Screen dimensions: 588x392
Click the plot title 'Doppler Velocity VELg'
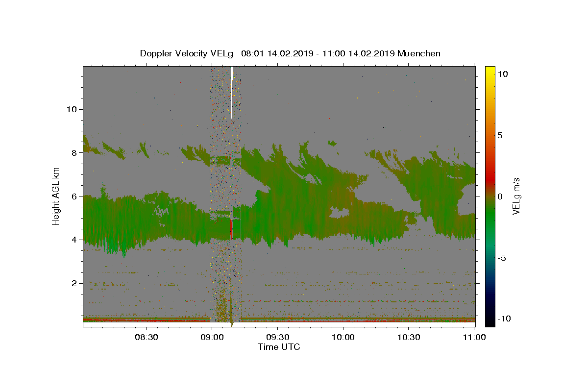coord(187,53)
